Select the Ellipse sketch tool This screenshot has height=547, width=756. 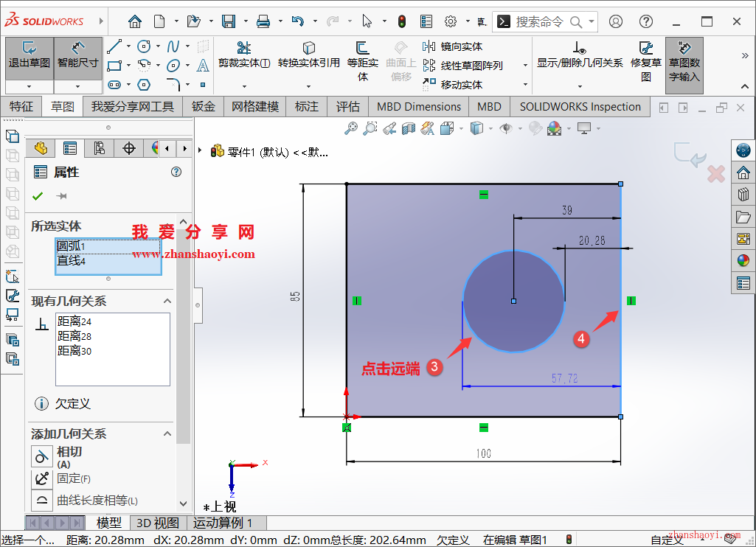pyautogui.click(x=173, y=65)
